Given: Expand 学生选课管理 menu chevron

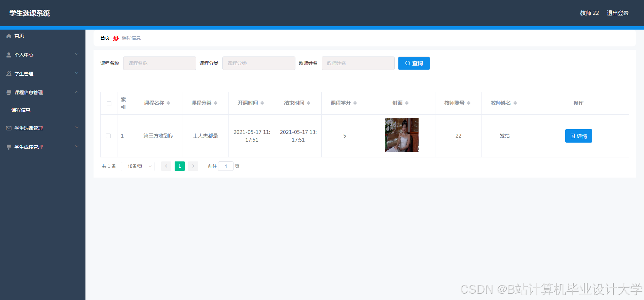Looking at the screenshot, I should [x=77, y=127].
